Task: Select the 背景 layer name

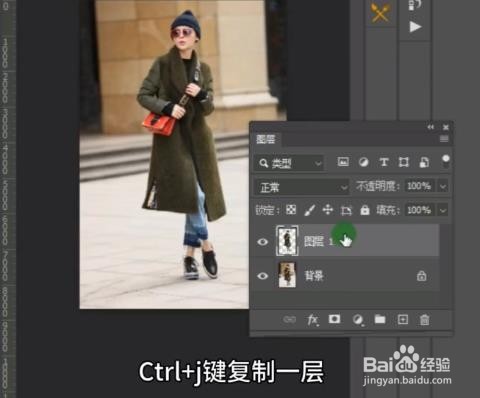Action: click(314, 276)
